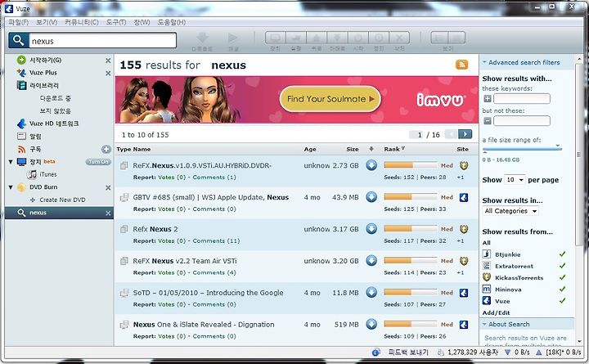
Task: Collapse the DVD Burn tree node
Action: click(11, 187)
